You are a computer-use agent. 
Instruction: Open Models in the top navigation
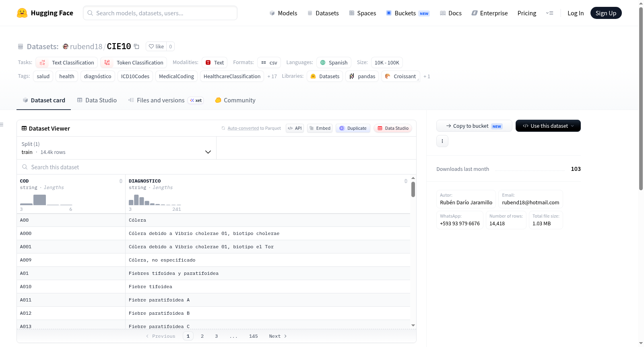click(283, 13)
